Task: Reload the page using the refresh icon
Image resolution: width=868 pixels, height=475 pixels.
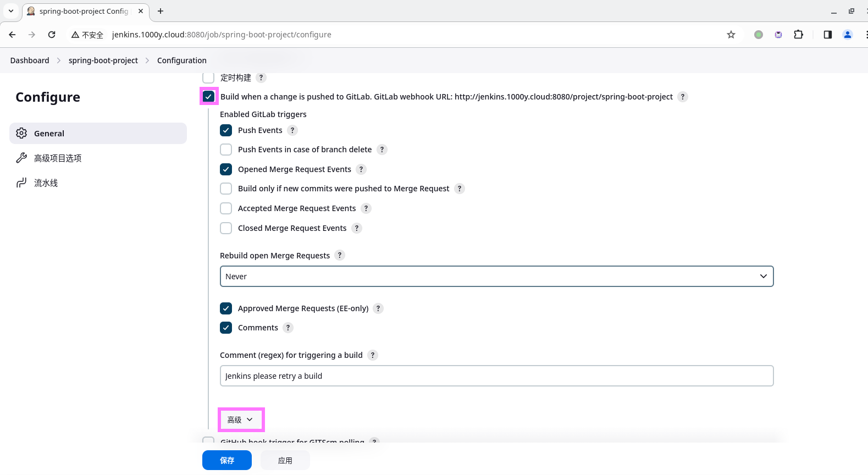Action: pos(52,35)
